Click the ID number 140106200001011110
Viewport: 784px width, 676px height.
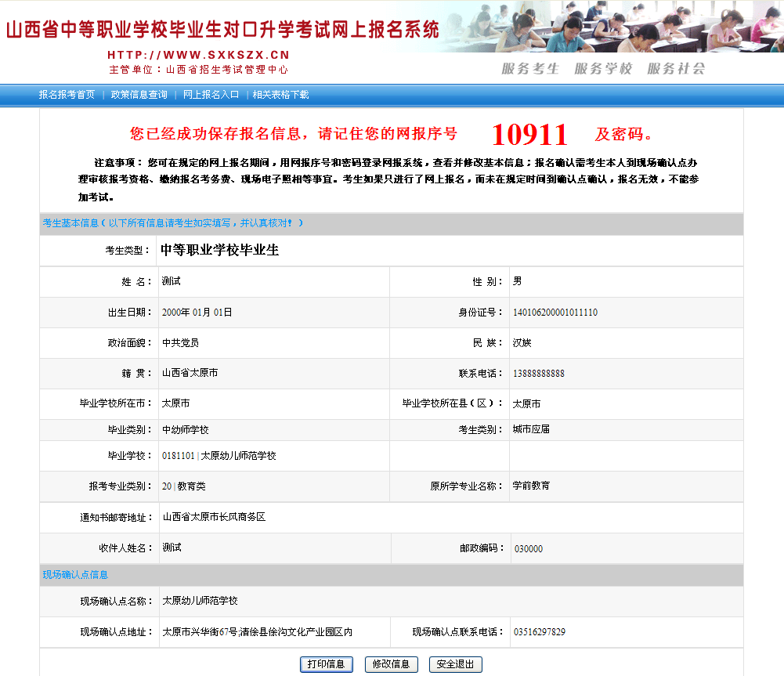click(555, 313)
